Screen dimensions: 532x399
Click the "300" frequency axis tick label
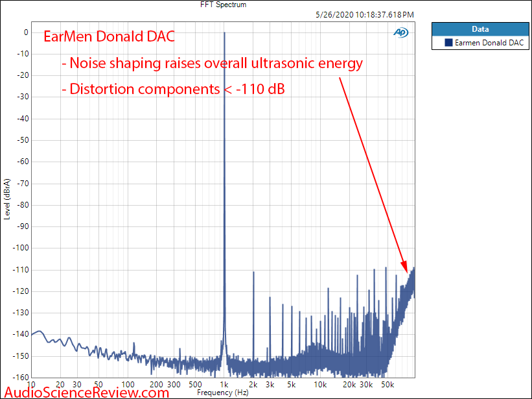coord(174,385)
